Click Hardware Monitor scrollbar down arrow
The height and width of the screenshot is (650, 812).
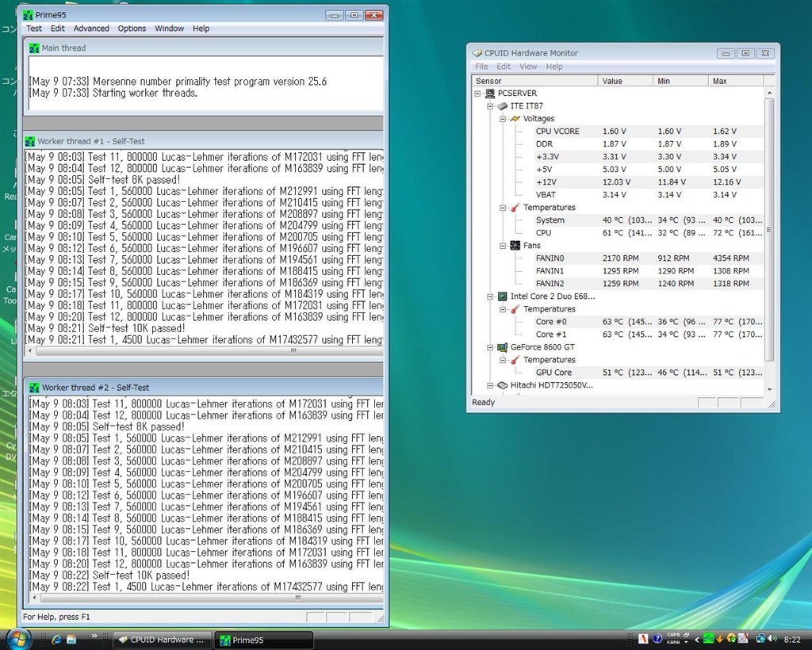pyautogui.click(x=769, y=389)
